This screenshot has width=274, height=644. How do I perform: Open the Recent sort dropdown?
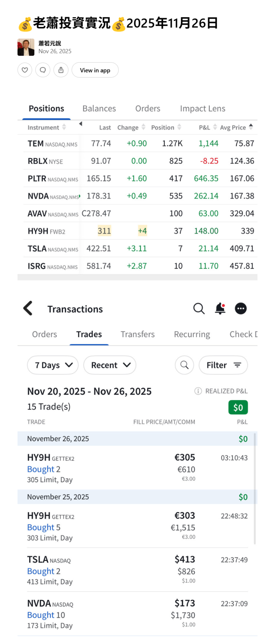click(110, 365)
